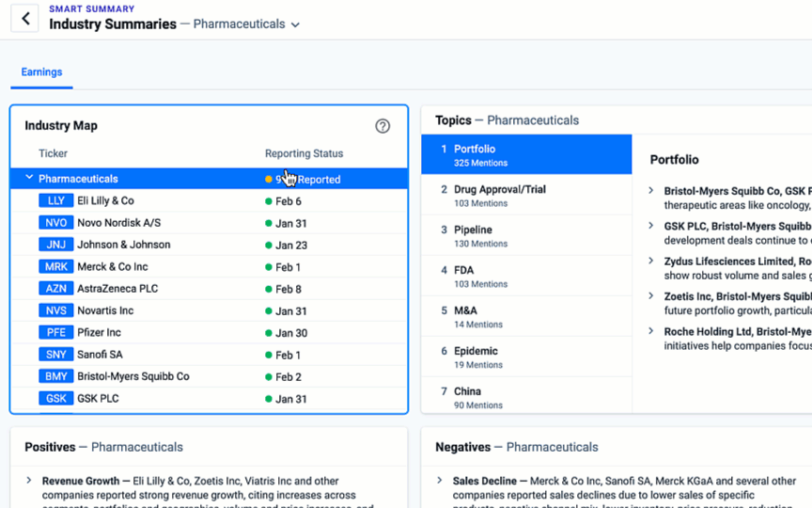Select the MRK ticker badge
Screen dimensions: 812x508
(56, 266)
